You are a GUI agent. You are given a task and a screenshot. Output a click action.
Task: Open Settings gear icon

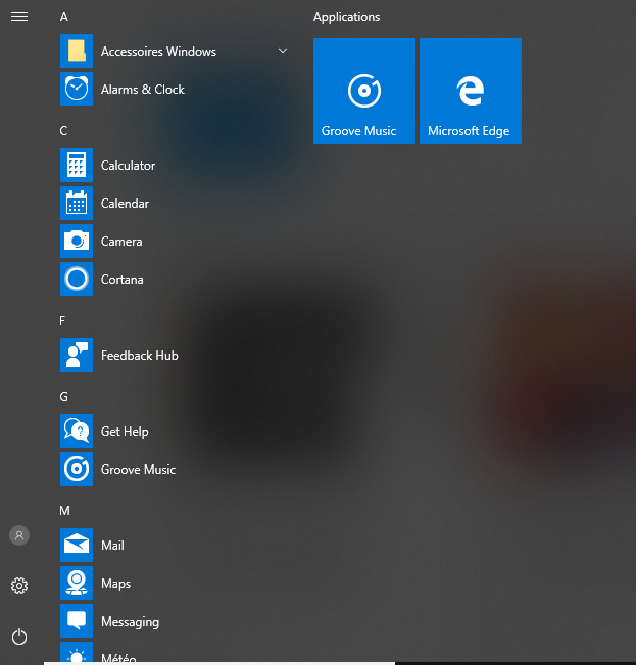click(20, 586)
